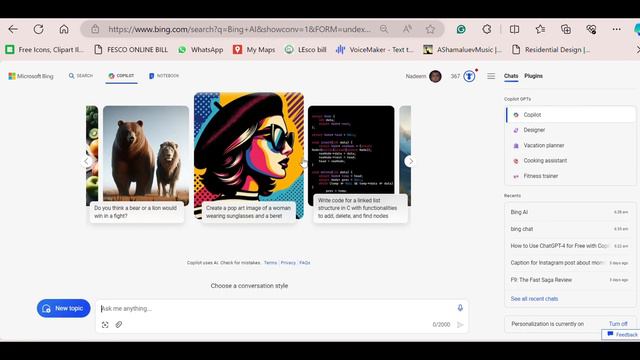Open Browser essentials heart icon
The image size is (640, 360).
click(591, 29)
